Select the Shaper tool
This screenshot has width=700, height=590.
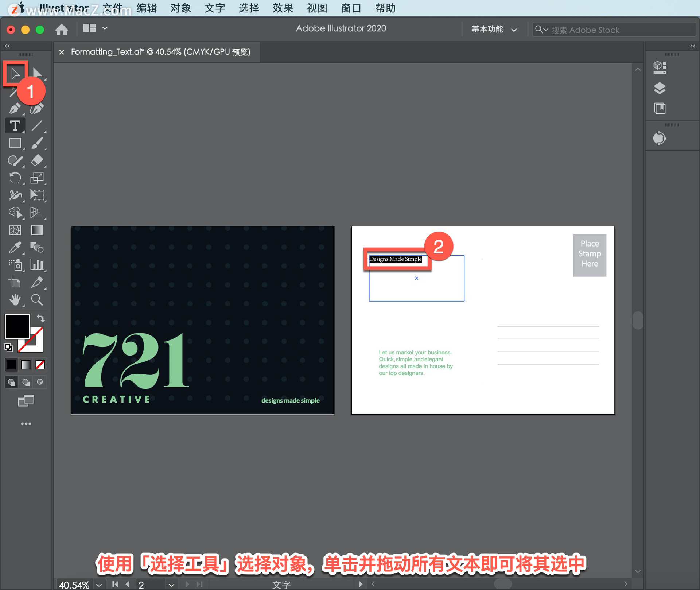point(15,160)
